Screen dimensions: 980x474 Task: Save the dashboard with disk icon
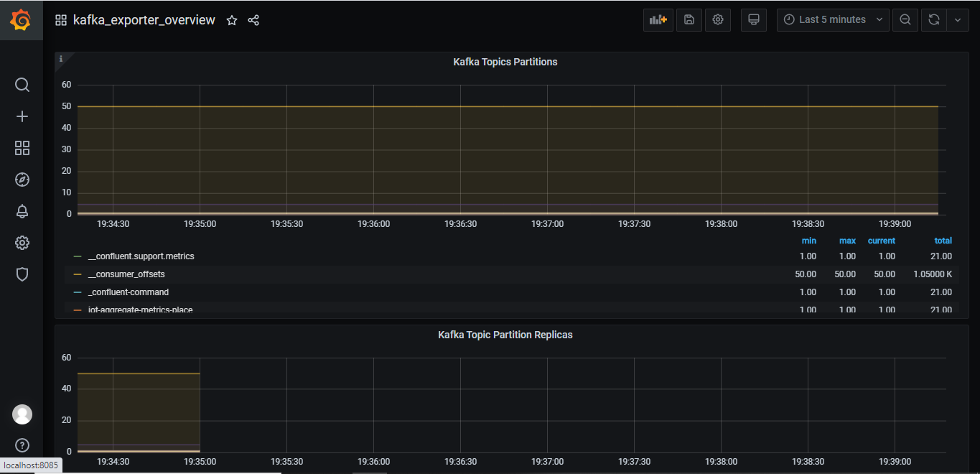[689, 20]
